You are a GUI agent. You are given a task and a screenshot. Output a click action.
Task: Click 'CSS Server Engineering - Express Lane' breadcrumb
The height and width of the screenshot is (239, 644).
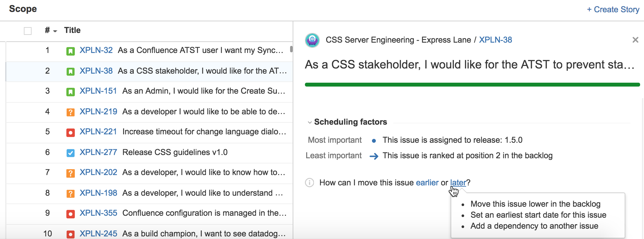point(398,40)
